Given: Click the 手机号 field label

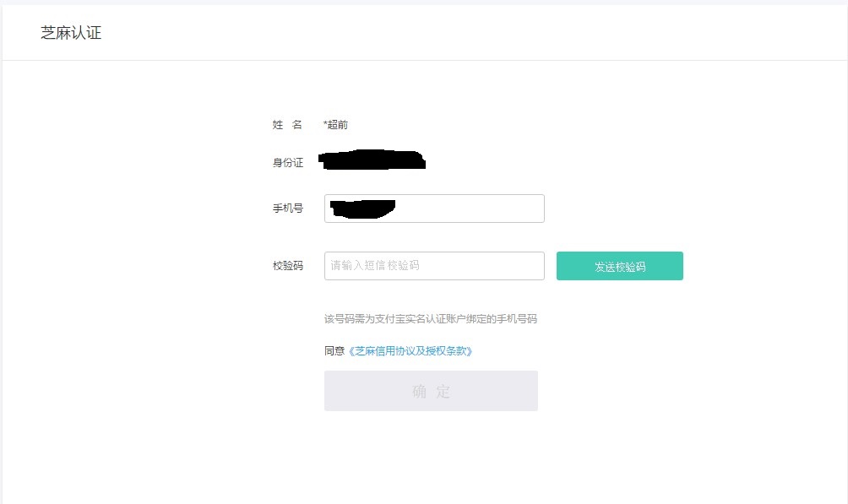Looking at the screenshot, I should tap(287, 209).
